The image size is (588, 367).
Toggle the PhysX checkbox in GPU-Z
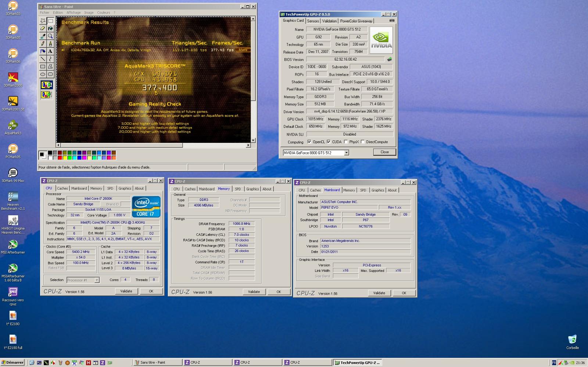pyautogui.click(x=345, y=142)
